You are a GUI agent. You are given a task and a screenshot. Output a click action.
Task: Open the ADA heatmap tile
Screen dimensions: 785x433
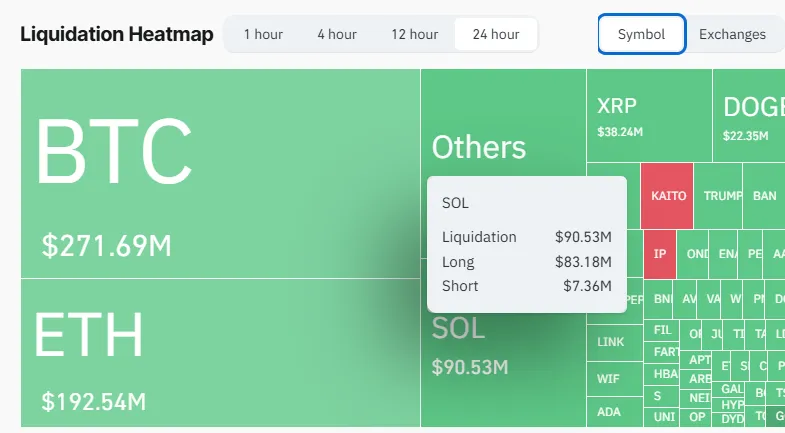(x=609, y=411)
